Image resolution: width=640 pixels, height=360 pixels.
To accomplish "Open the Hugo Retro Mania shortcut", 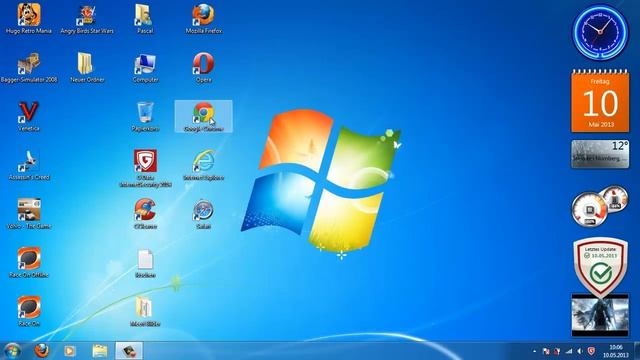I will click(x=29, y=19).
